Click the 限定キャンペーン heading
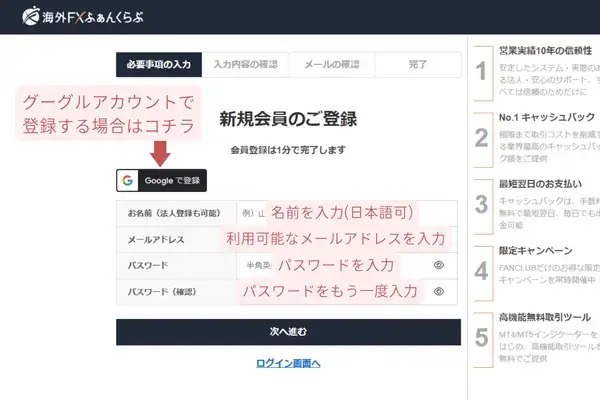This screenshot has width=600, height=400. [x=536, y=251]
